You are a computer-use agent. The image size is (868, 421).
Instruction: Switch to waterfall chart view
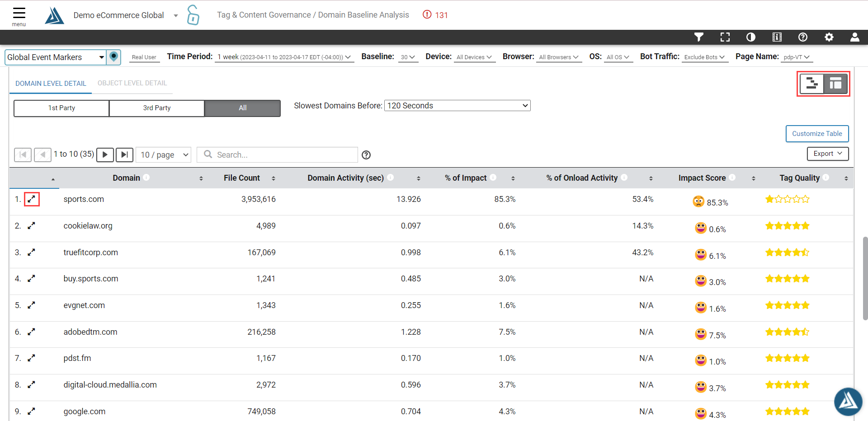tap(812, 84)
